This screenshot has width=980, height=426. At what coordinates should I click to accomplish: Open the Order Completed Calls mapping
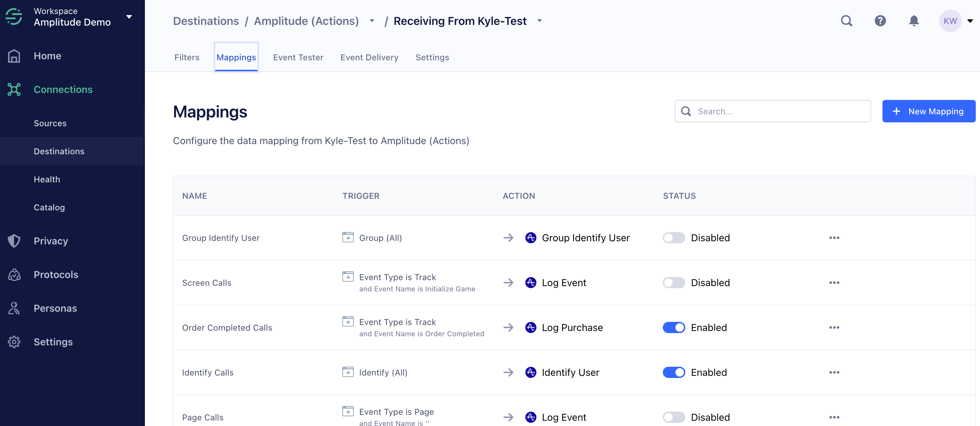(227, 327)
